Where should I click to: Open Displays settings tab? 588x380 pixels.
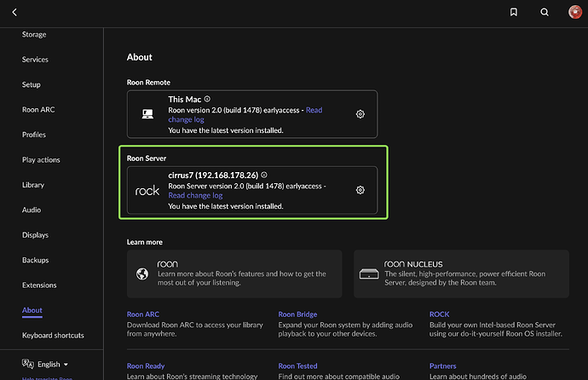click(x=35, y=235)
